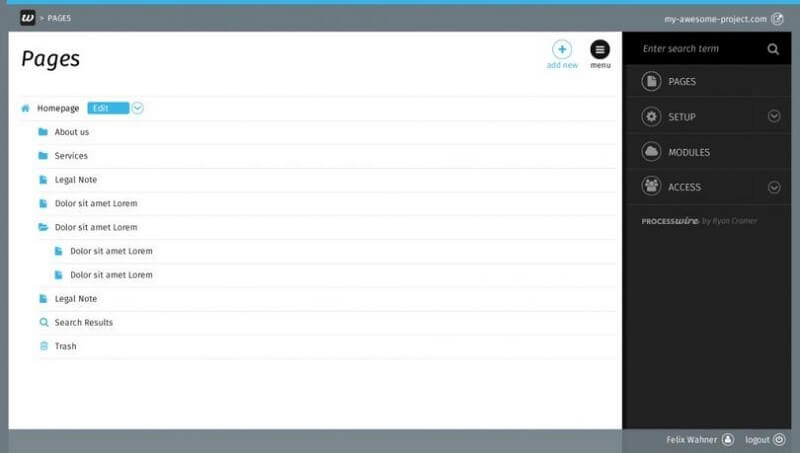Open the Homepage actions dropdown arrow
The height and width of the screenshot is (453, 800).
[137, 108]
